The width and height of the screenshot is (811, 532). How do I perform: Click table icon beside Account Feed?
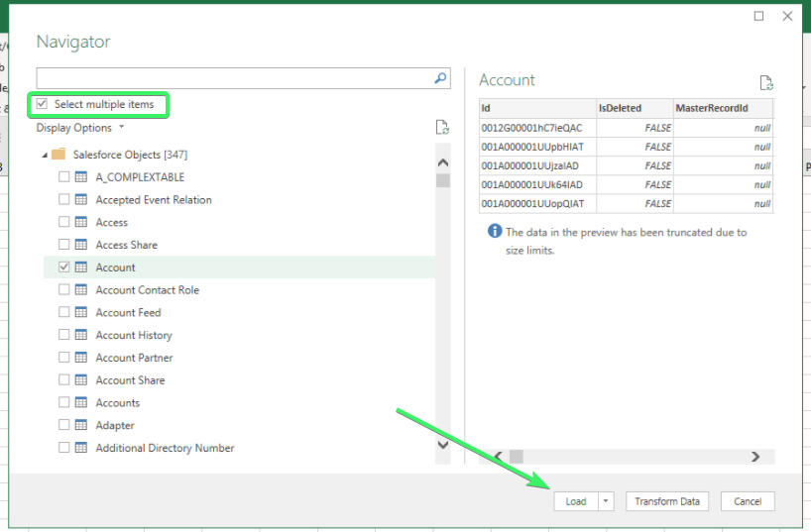(81, 312)
